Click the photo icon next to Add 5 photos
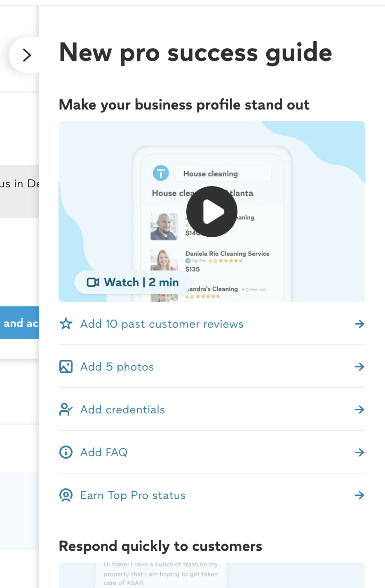Screen dimensions: 385x588 [x=66, y=366]
